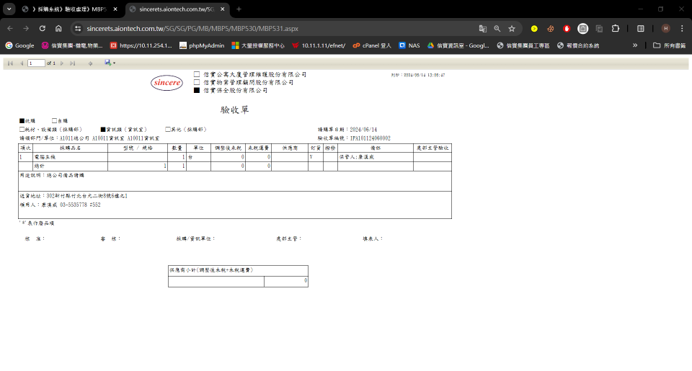Toggle the second company checkbox beside the logo
The image size is (692, 371).
pyautogui.click(x=197, y=82)
